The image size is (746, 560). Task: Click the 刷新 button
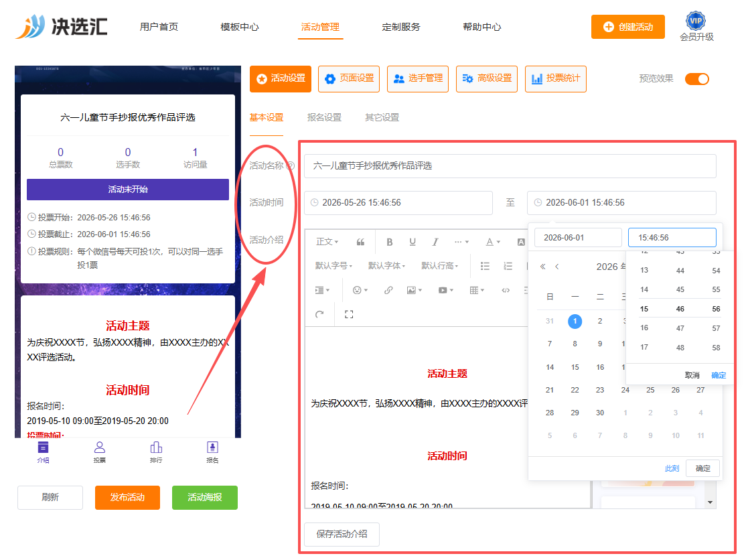(x=50, y=497)
